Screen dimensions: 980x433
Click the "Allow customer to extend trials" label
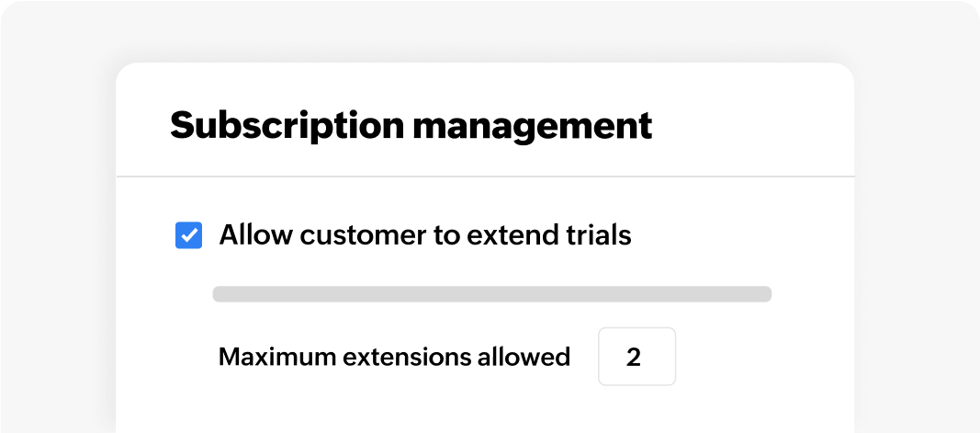[x=424, y=235]
